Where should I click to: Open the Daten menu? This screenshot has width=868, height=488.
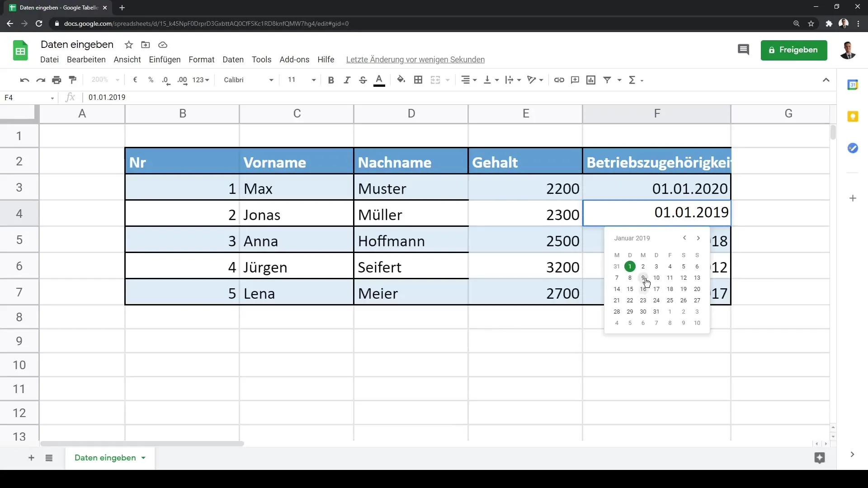(x=233, y=60)
